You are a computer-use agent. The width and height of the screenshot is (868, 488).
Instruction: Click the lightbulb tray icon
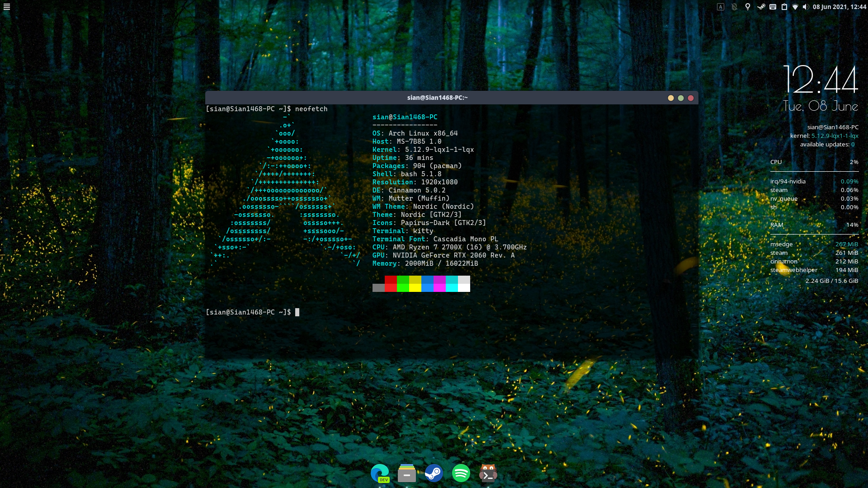click(x=748, y=7)
